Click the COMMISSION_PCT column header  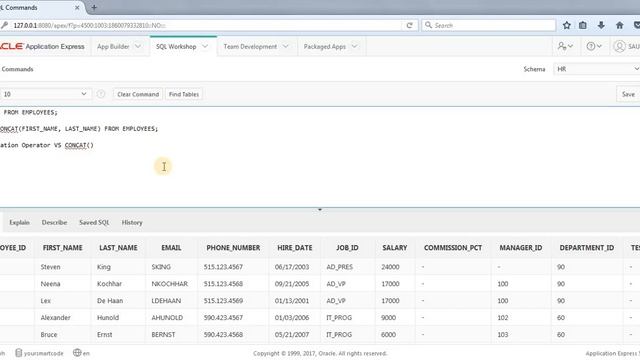click(x=453, y=248)
